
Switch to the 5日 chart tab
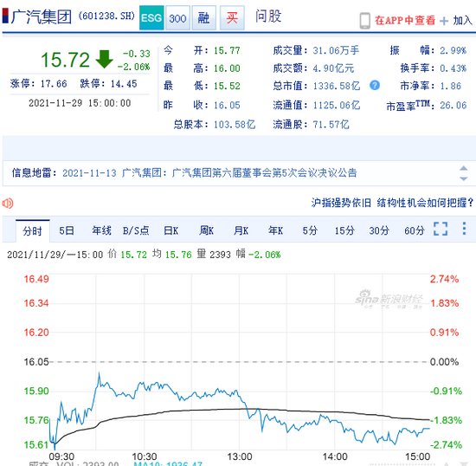point(67,230)
